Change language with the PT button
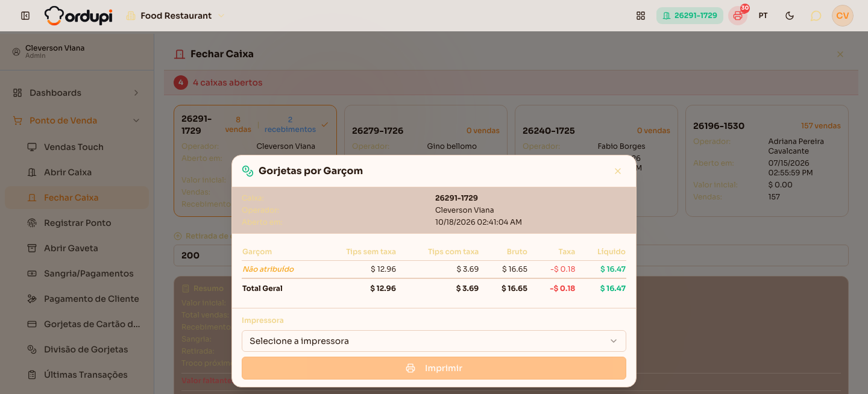The image size is (868, 394). 763,16
